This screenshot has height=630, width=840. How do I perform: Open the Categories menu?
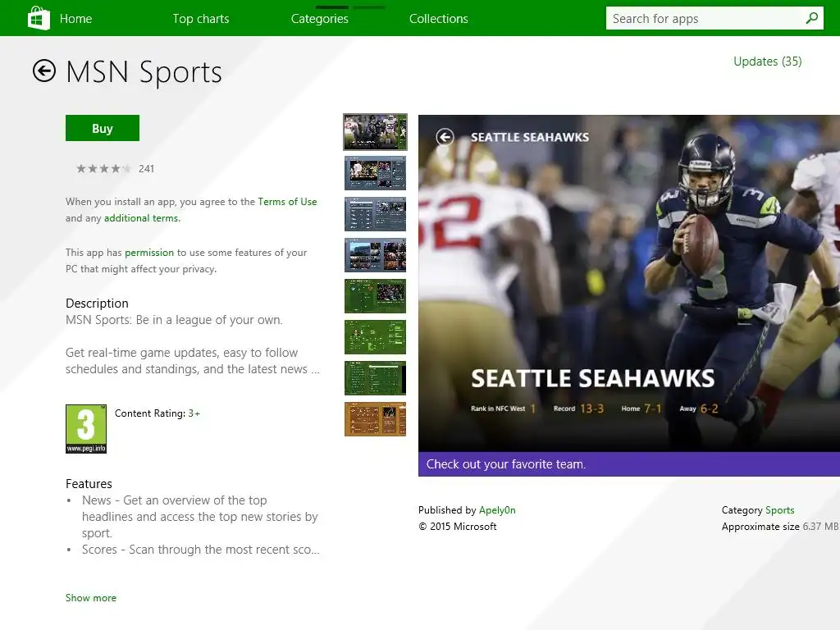point(320,19)
